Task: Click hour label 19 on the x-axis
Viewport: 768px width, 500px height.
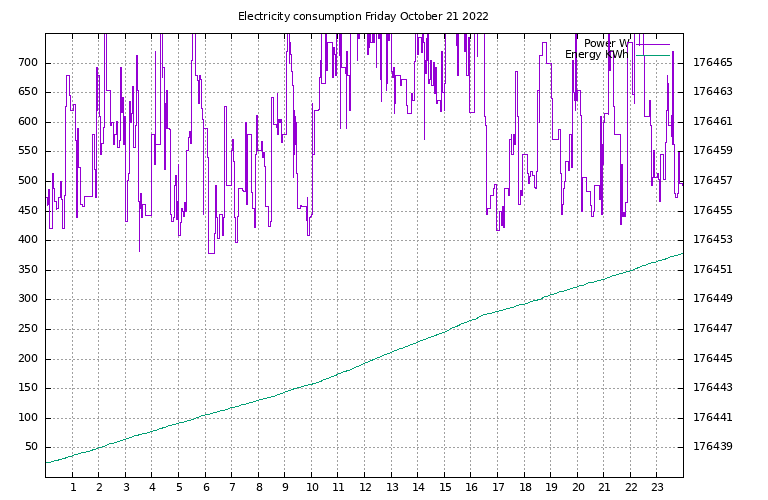Action: pos(552,487)
